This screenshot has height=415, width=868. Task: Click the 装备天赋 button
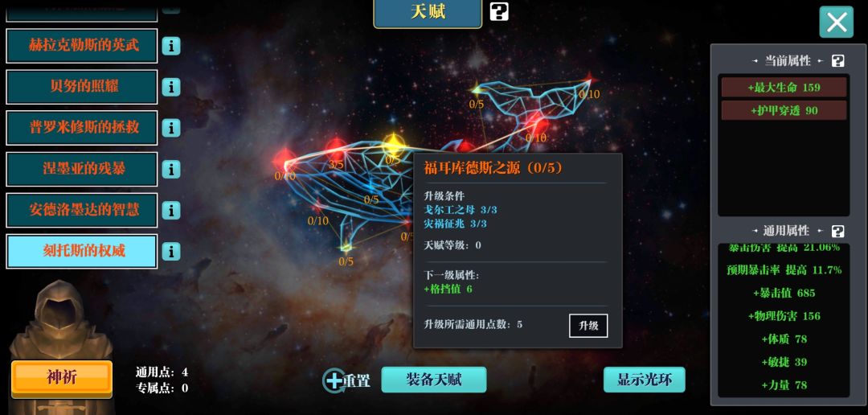pyautogui.click(x=434, y=380)
